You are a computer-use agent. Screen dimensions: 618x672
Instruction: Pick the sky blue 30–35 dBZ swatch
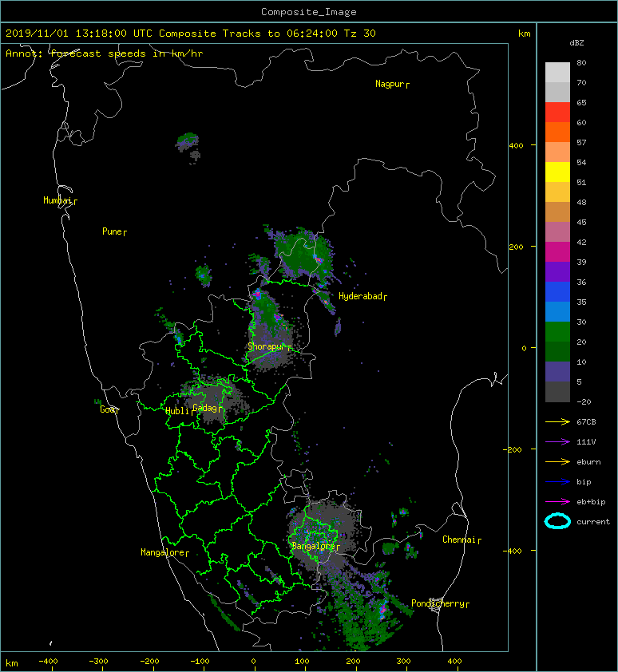pos(557,312)
